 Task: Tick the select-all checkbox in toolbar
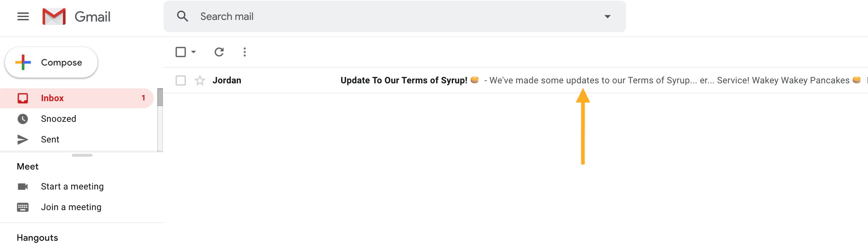click(x=181, y=52)
